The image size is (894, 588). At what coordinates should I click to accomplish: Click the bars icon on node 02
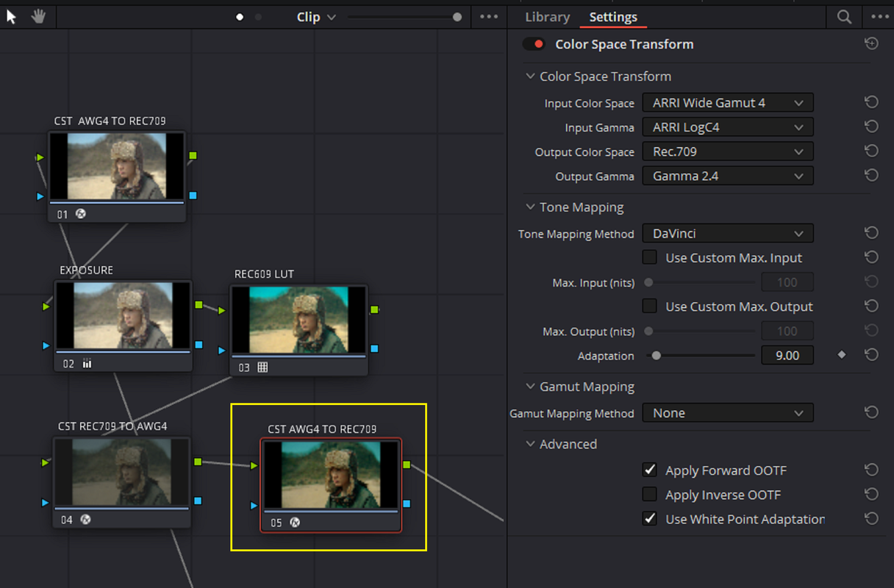tap(87, 363)
